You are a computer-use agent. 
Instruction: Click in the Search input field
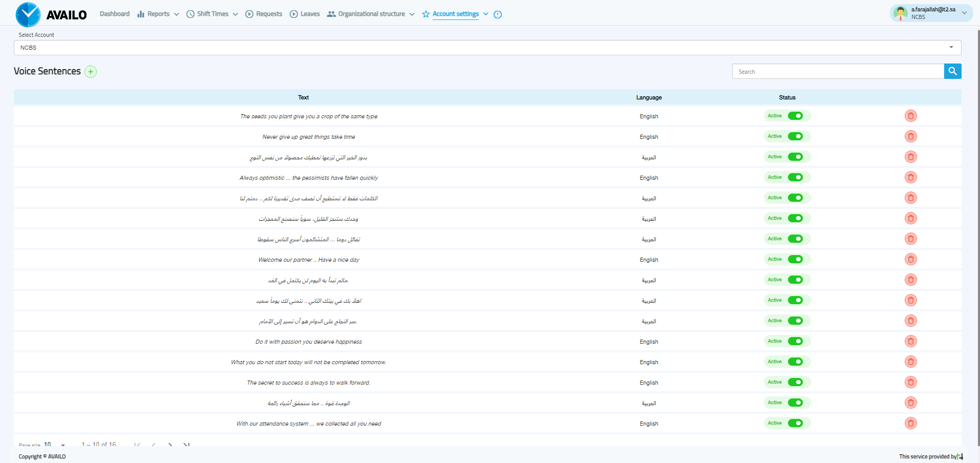[x=838, y=71]
